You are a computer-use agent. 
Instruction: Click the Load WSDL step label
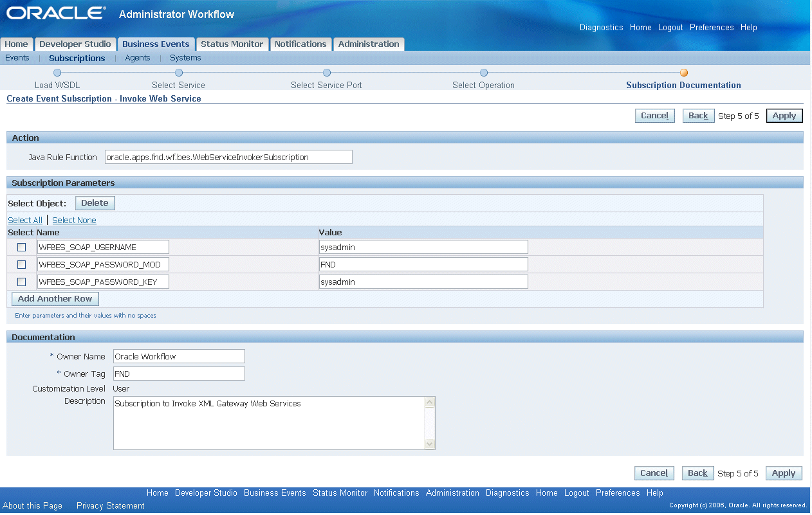57,85
